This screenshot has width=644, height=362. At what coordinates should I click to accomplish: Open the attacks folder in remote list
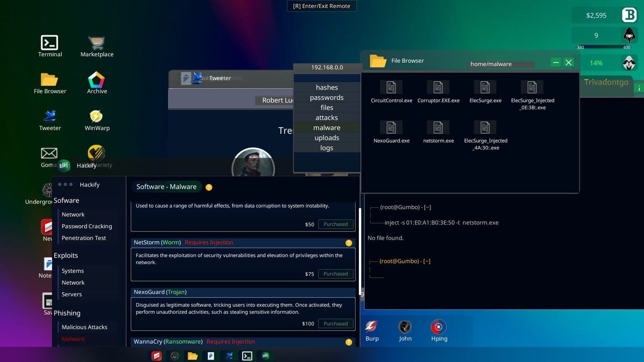[327, 117]
